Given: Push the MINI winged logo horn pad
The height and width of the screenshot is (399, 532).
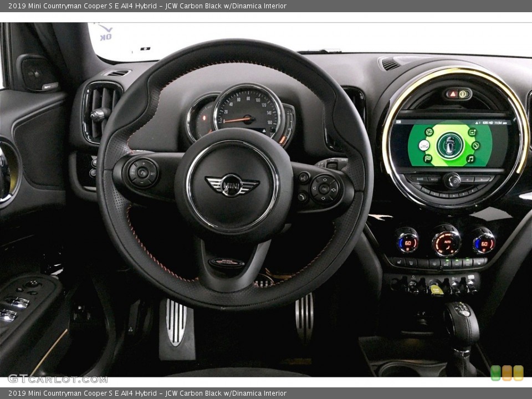Looking at the screenshot, I should point(232,186).
